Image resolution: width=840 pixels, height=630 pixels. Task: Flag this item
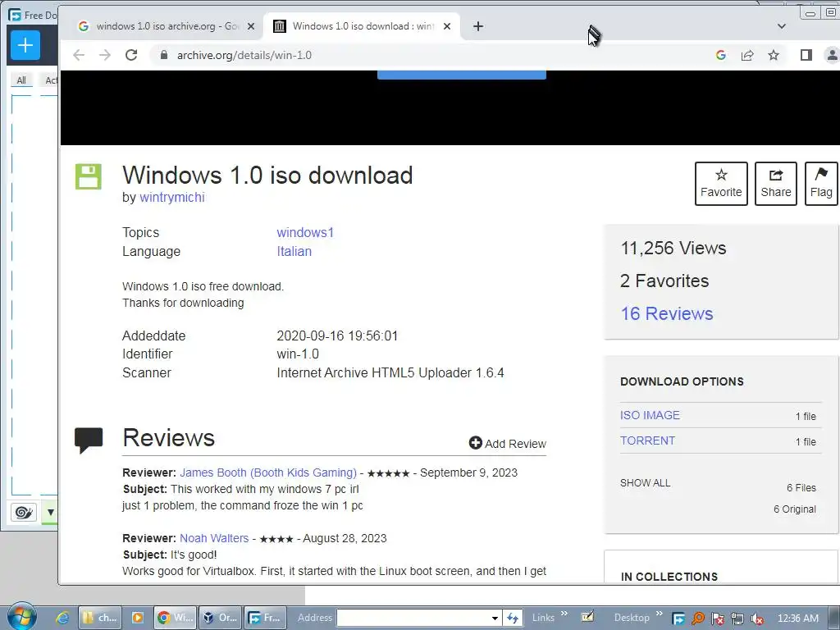point(821,184)
